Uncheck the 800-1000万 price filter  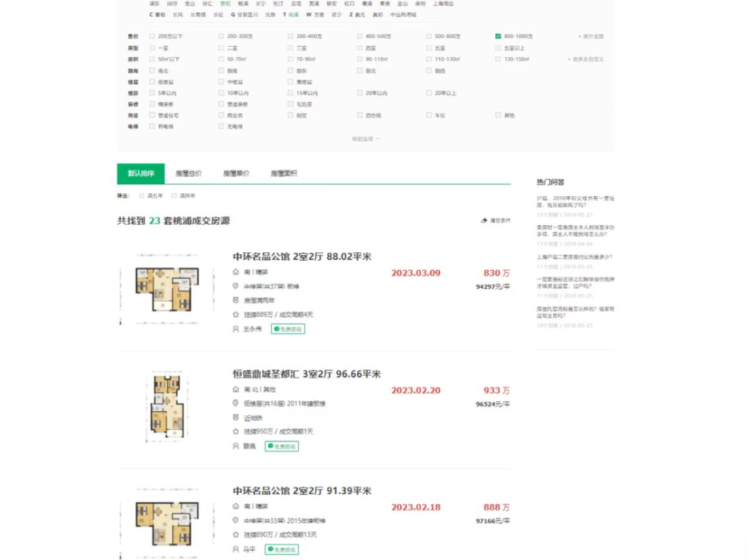click(498, 36)
